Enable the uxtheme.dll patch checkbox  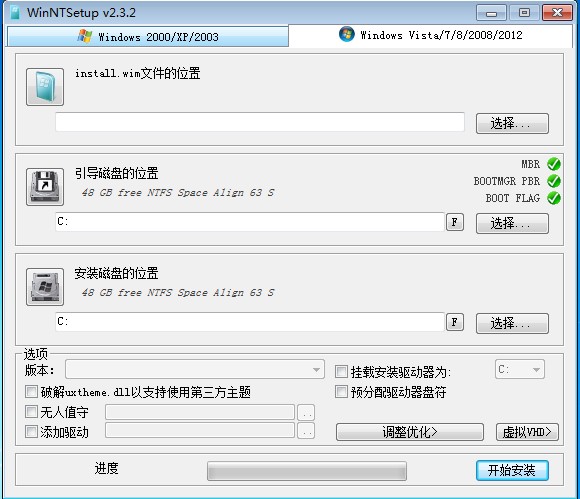pyautogui.click(x=31, y=391)
